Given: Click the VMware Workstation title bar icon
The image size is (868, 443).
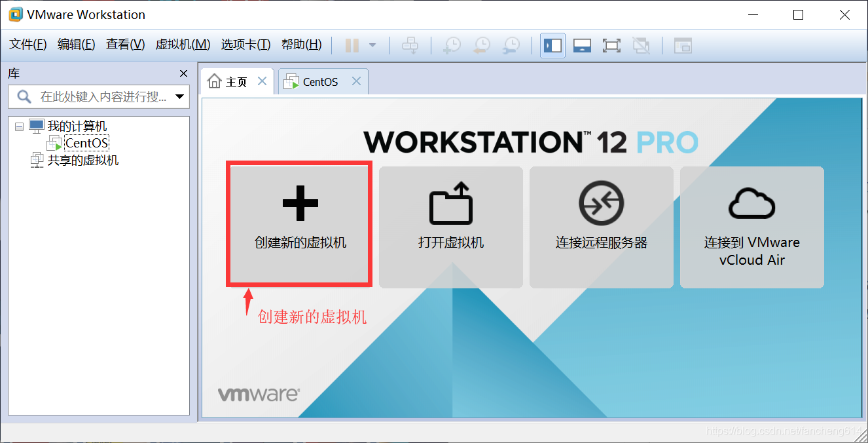Looking at the screenshot, I should click(15, 14).
